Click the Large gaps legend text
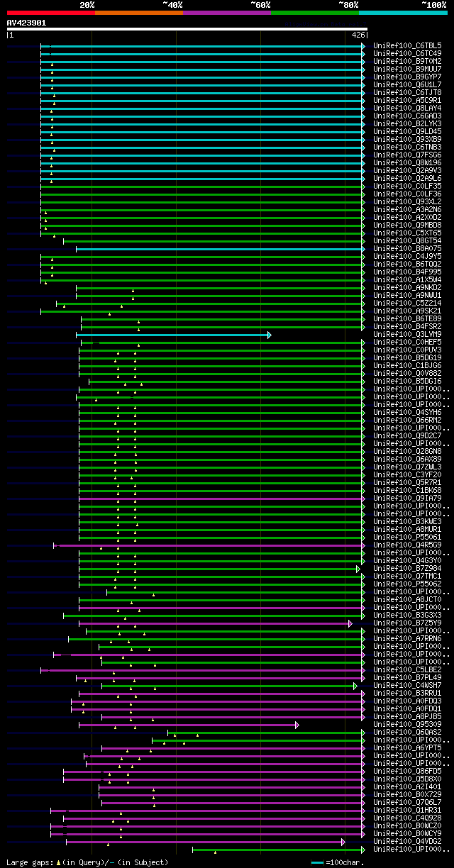Image resolution: width=454 pixels, height=868 pixels. [x=87, y=862]
